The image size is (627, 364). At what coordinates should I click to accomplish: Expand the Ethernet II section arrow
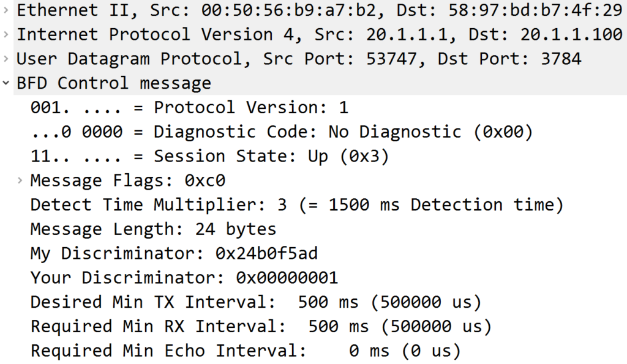click(x=6, y=10)
